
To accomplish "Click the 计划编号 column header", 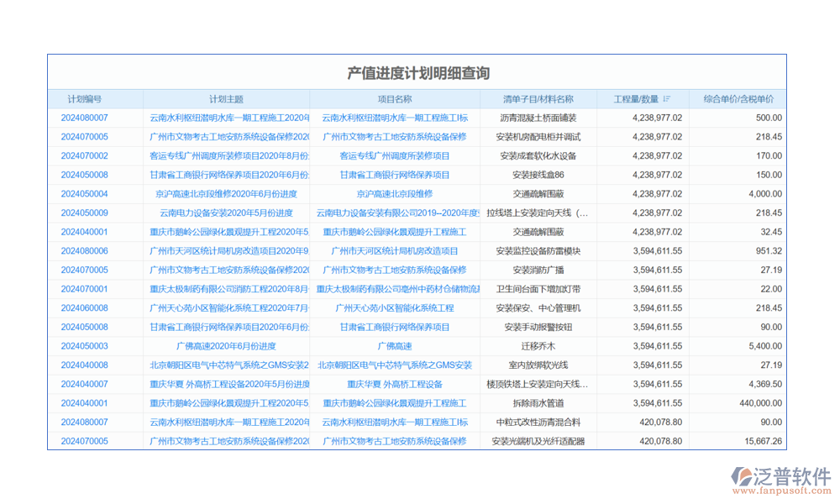I will (x=85, y=99).
